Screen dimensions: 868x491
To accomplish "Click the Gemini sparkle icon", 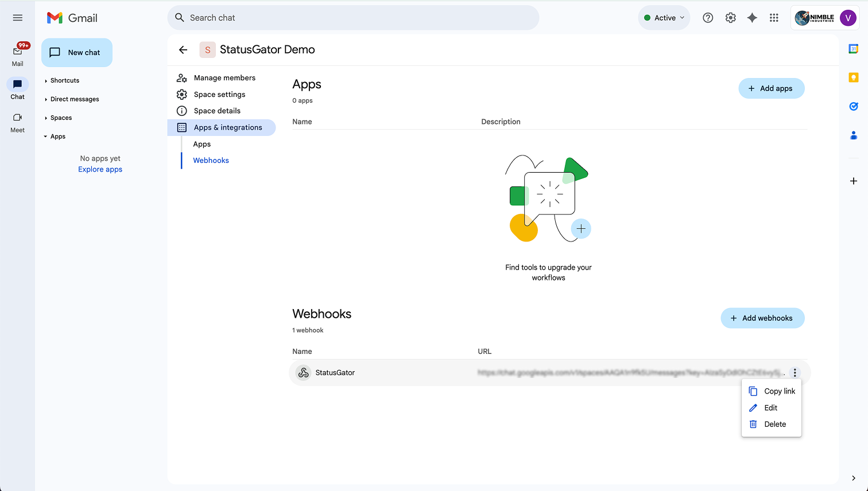I will 752,18.
